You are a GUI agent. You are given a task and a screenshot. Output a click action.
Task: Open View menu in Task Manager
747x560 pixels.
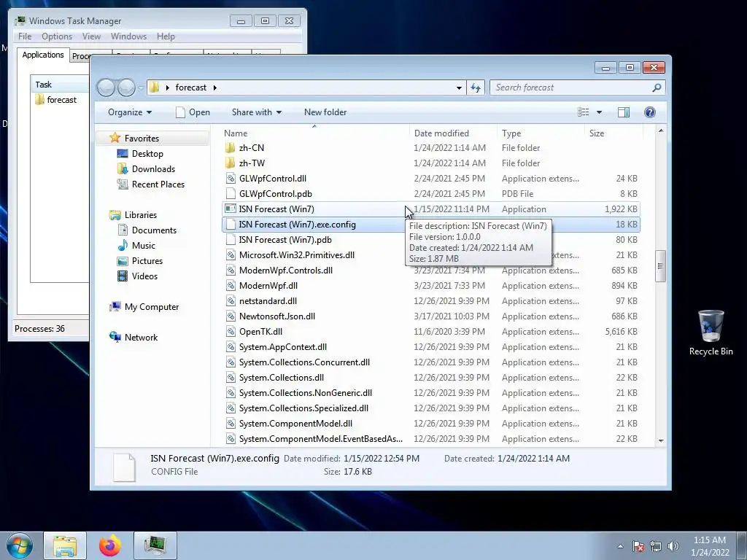tap(91, 36)
